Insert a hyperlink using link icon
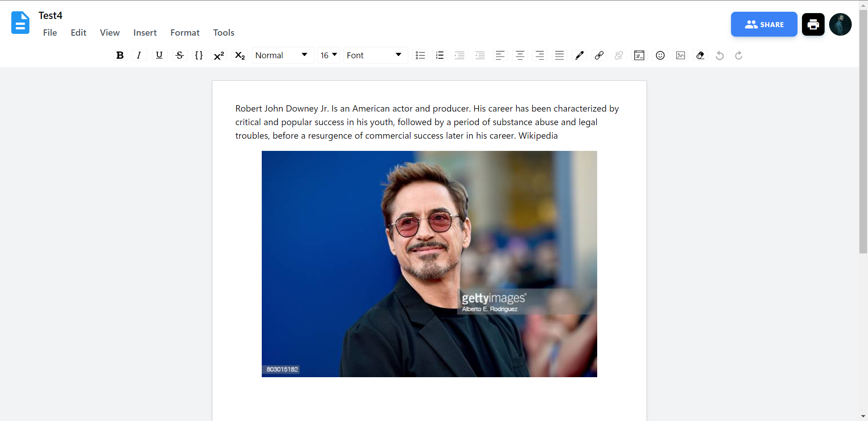Viewport: 868px width, 421px height. [599, 55]
